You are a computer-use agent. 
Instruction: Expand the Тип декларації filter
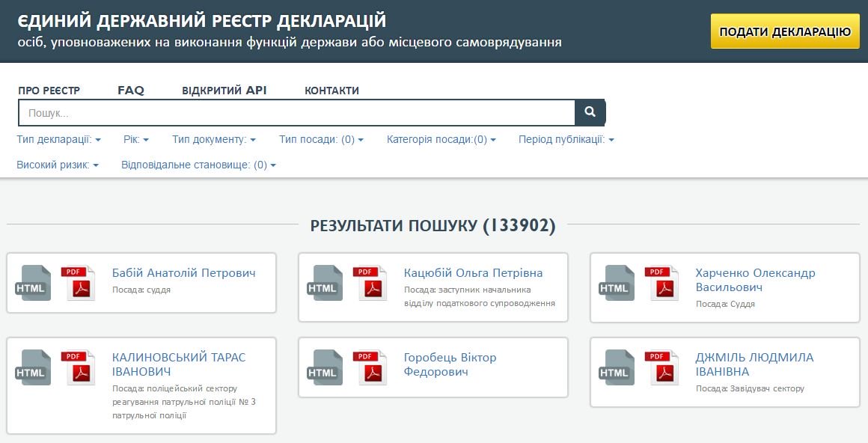(x=58, y=139)
